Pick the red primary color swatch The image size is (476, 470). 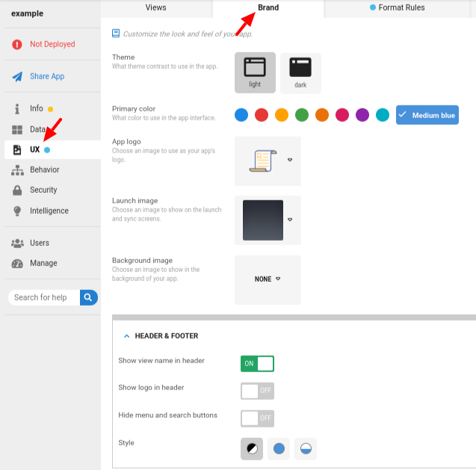(262, 115)
